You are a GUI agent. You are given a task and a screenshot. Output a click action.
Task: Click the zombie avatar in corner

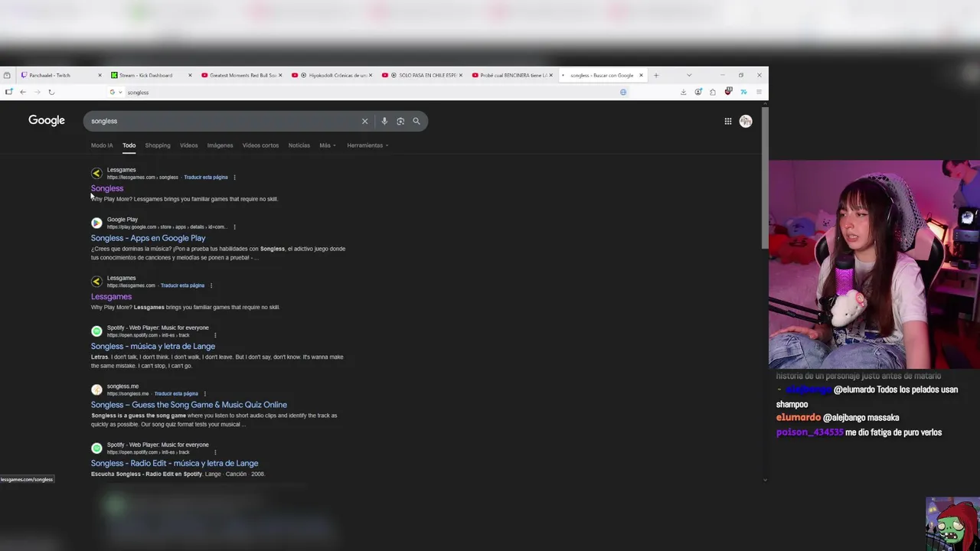(x=952, y=524)
